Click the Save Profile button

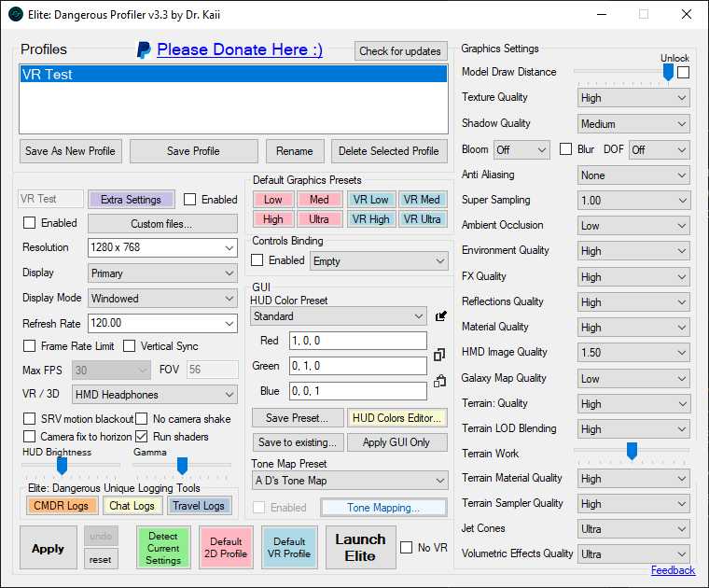(193, 151)
